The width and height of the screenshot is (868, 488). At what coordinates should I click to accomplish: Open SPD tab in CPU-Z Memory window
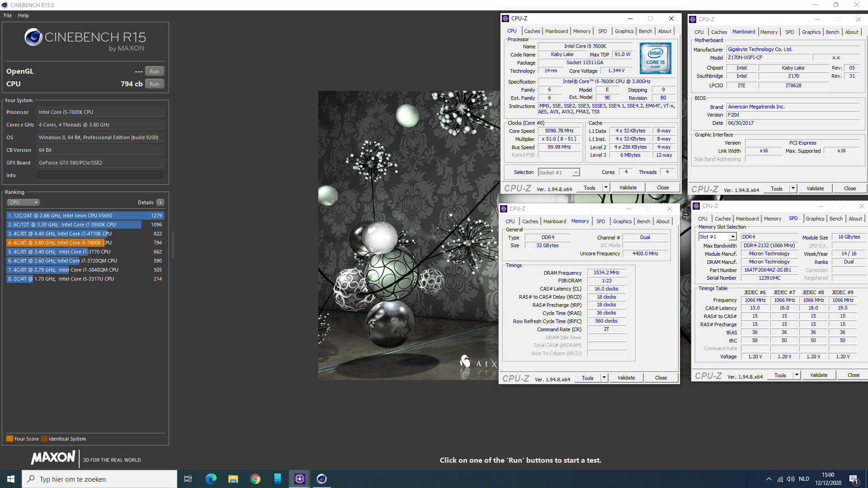click(x=600, y=221)
